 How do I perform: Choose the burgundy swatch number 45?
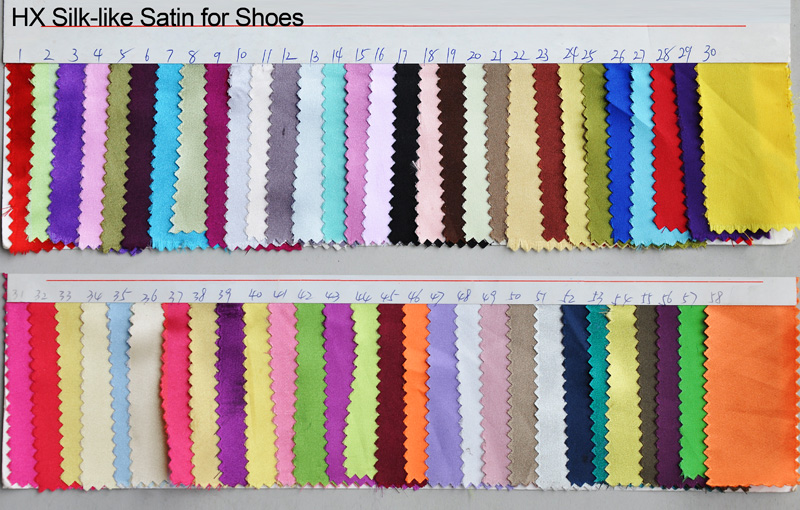pyautogui.click(x=391, y=394)
